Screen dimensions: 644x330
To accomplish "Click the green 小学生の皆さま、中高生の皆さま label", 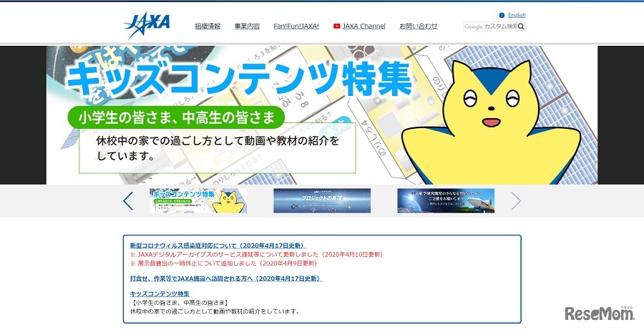I will [176, 118].
